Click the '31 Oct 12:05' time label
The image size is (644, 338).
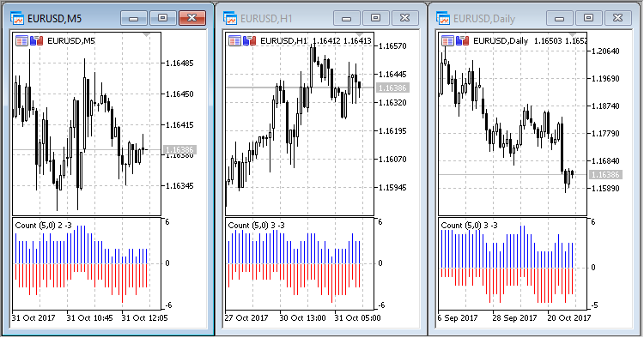144,318
